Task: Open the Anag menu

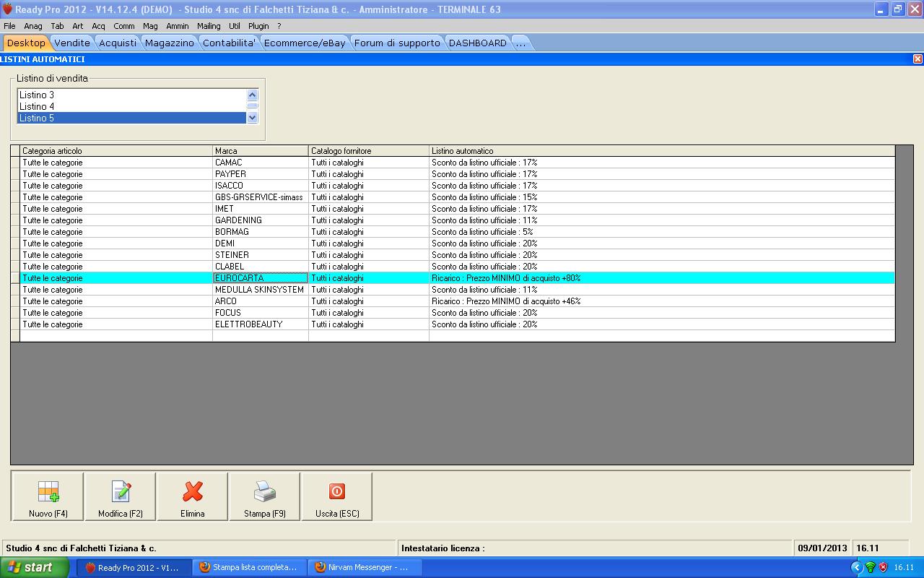Action: (x=33, y=26)
